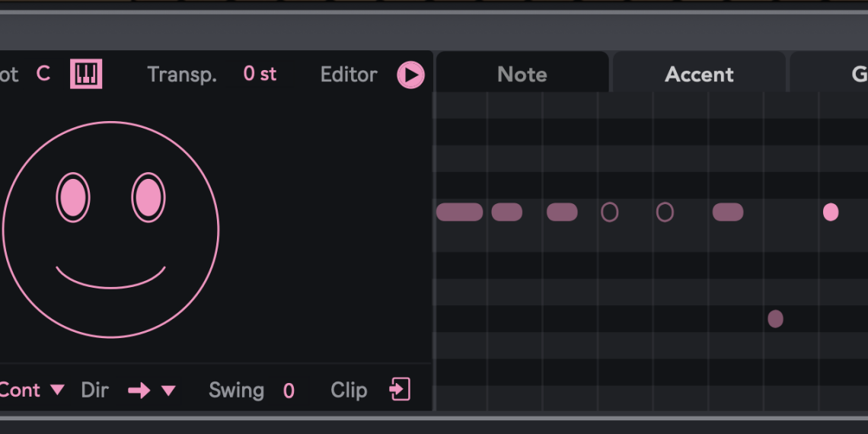
Task: Expand the Dir direction dropdown arrow
Action: click(168, 391)
